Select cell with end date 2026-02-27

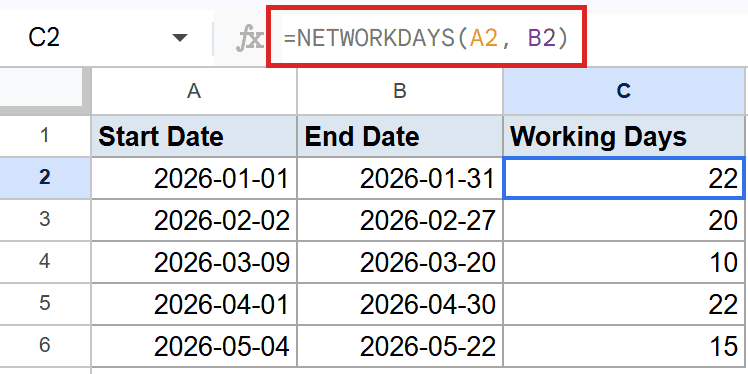pyautogui.click(x=400, y=220)
